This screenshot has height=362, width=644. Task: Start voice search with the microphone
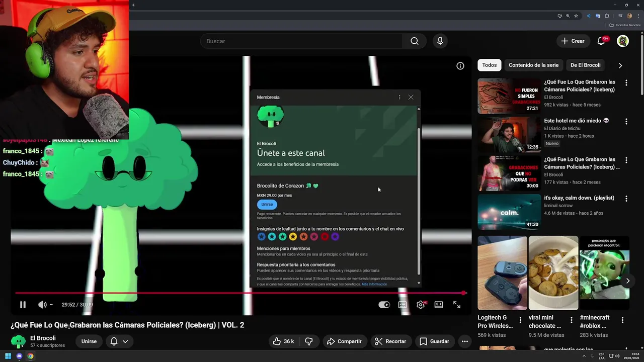pos(440,41)
